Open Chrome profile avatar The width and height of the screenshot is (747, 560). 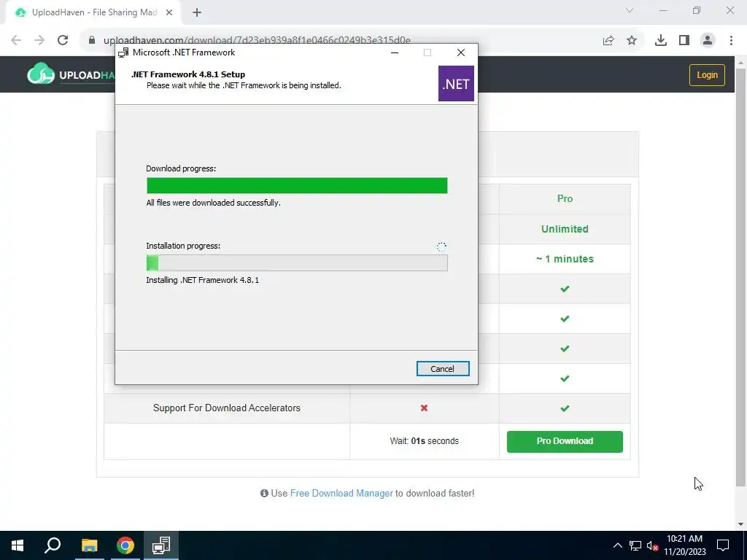point(708,41)
